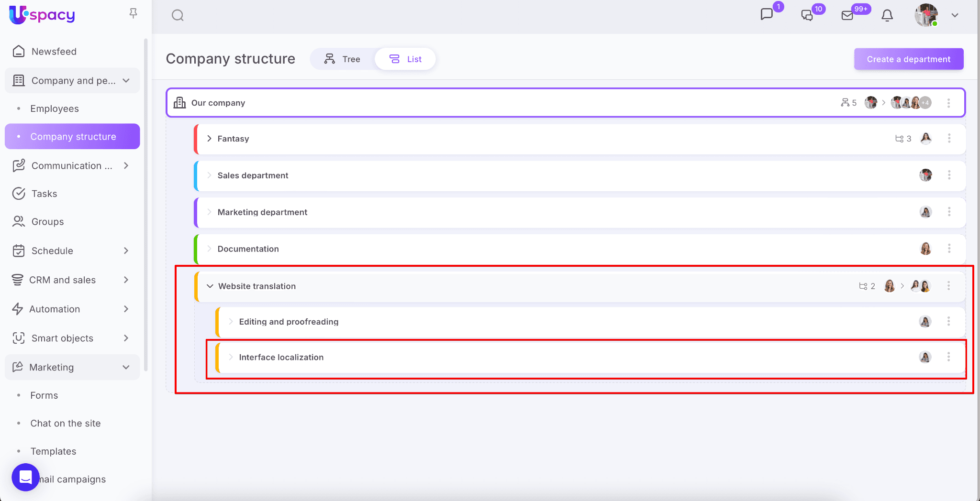Go to Employees page
980x501 pixels.
click(55, 109)
